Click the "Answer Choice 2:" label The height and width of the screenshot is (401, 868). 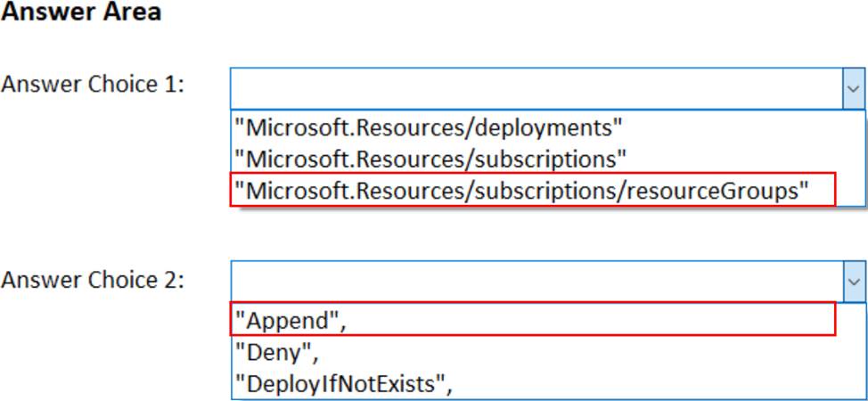[93, 280]
